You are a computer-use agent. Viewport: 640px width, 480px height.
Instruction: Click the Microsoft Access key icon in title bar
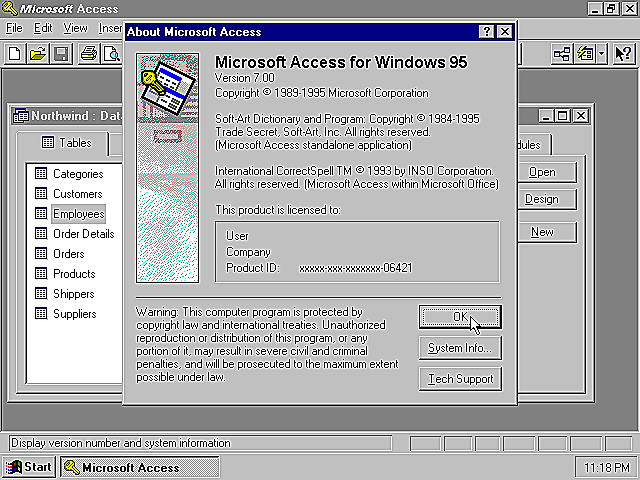pos(9,8)
